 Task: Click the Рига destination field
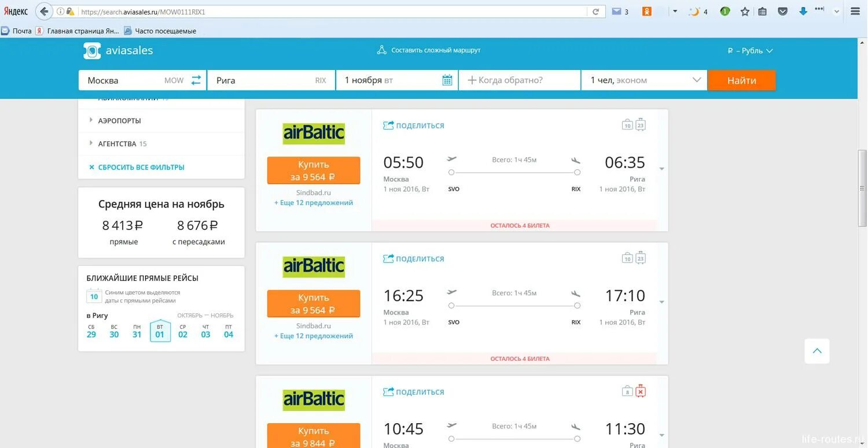271,80
